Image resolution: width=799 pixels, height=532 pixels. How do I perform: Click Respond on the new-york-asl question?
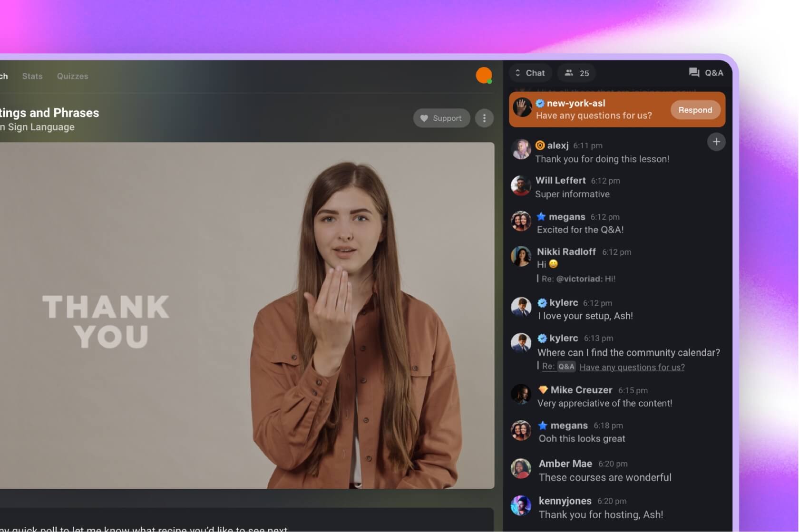click(695, 110)
